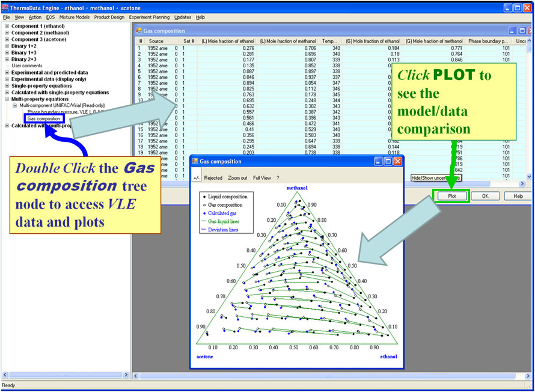
Task: Sort by Set # column header
Action: pyautogui.click(x=189, y=41)
